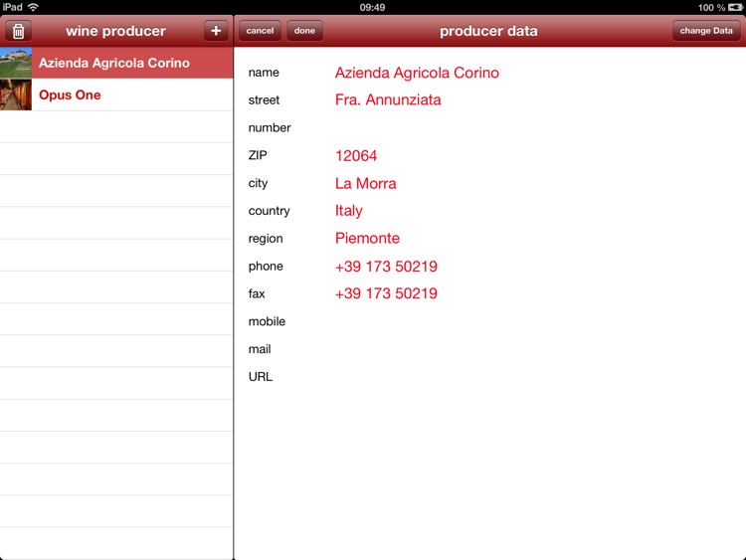Viewport: 746px width, 560px height.
Task: Click the 'country' field label
Action: tap(269, 211)
